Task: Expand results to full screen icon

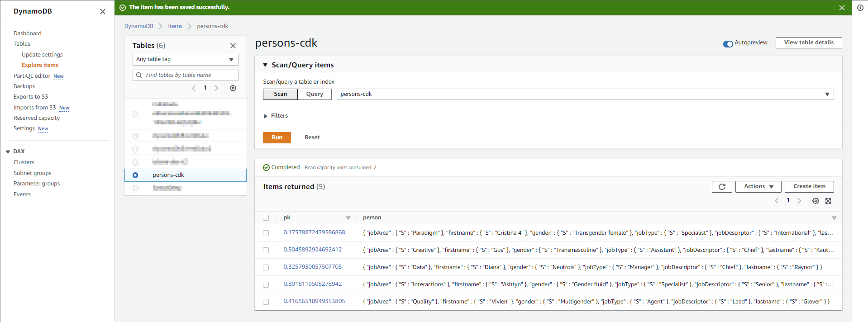Action: pos(828,201)
